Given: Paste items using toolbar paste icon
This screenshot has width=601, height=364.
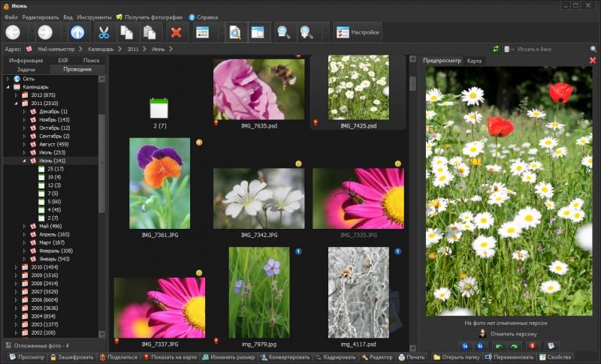Looking at the screenshot, I should (x=149, y=32).
